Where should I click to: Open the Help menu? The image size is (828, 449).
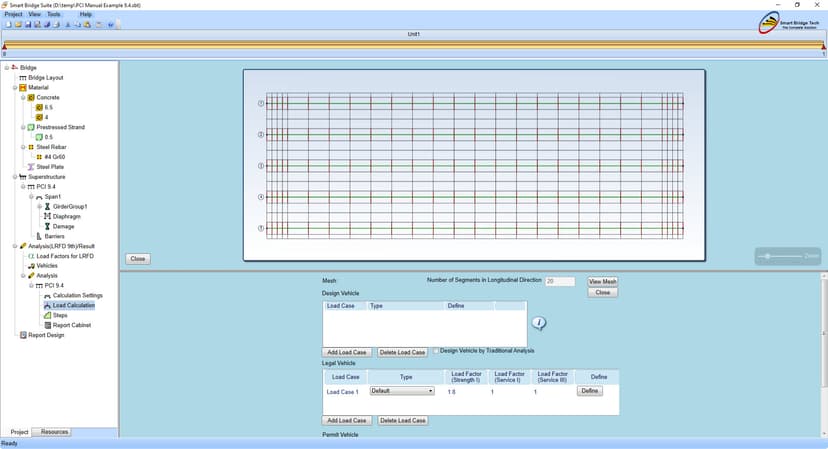[86, 14]
